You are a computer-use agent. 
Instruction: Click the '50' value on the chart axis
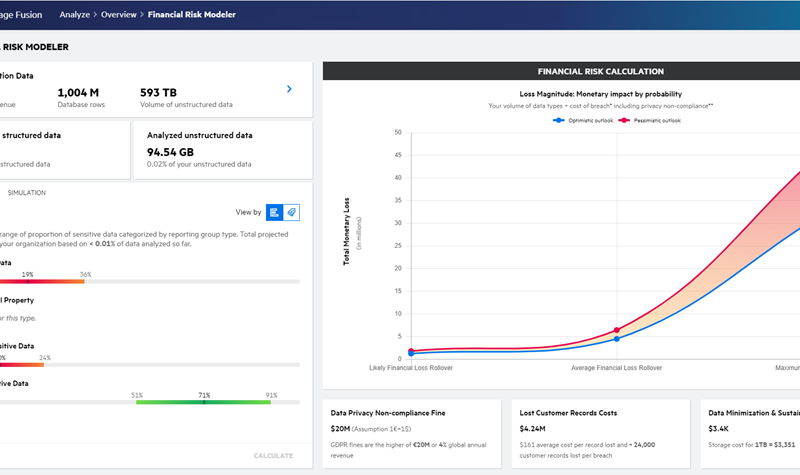(398, 132)
